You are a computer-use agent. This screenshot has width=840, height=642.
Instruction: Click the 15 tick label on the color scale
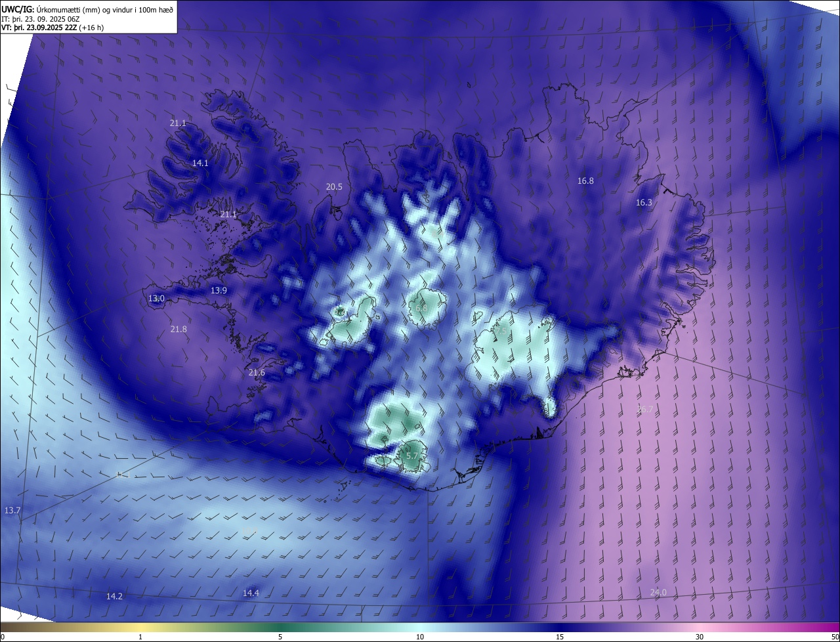point(560,637)
